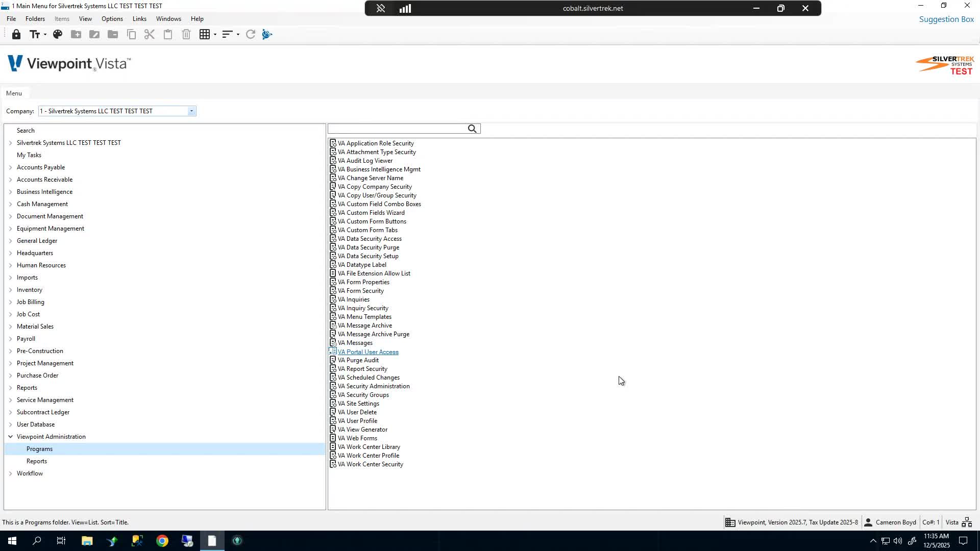The image size is (980, 551).
Task: Click the user icon beside Cameron Boyd
Action: (x=868, y=522)
